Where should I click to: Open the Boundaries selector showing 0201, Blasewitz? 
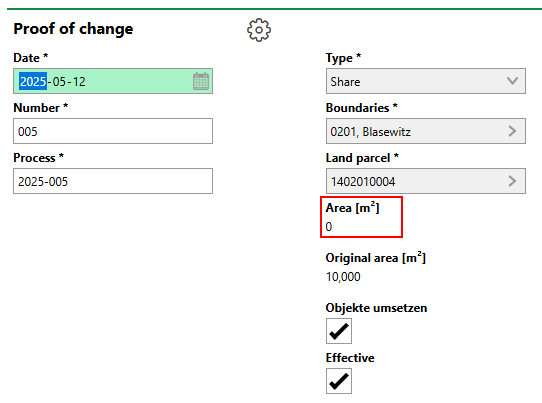pos(426,131)
